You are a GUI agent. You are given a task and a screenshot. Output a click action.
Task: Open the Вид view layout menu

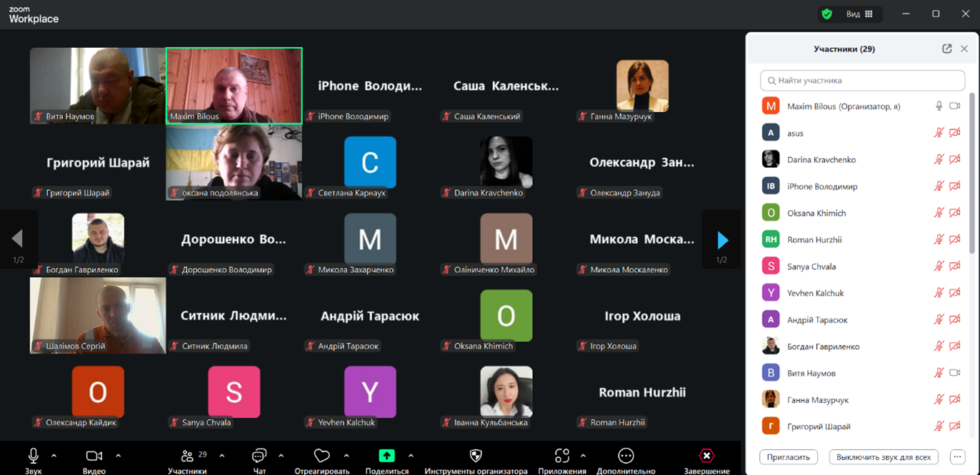tap(860, 14)
